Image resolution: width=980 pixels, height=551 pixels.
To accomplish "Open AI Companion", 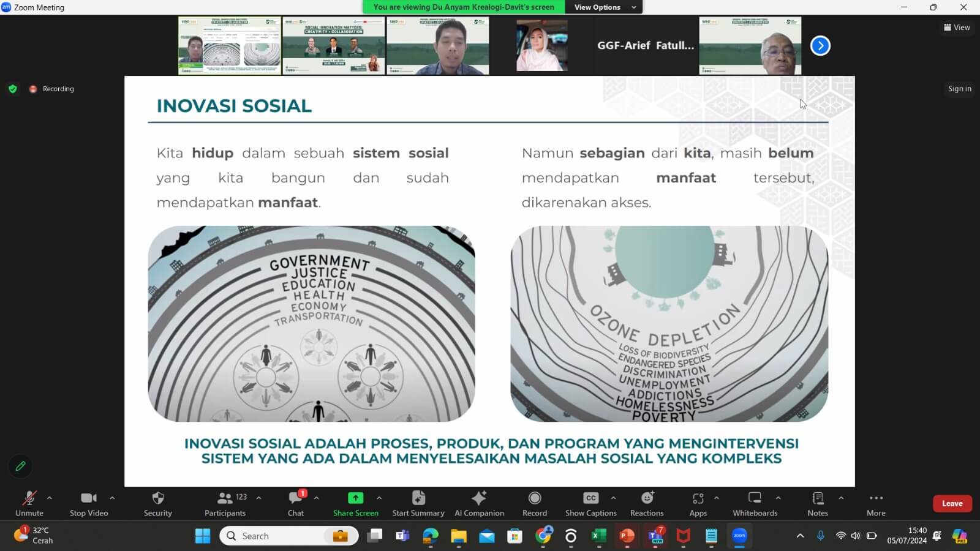I will (479, 503).
